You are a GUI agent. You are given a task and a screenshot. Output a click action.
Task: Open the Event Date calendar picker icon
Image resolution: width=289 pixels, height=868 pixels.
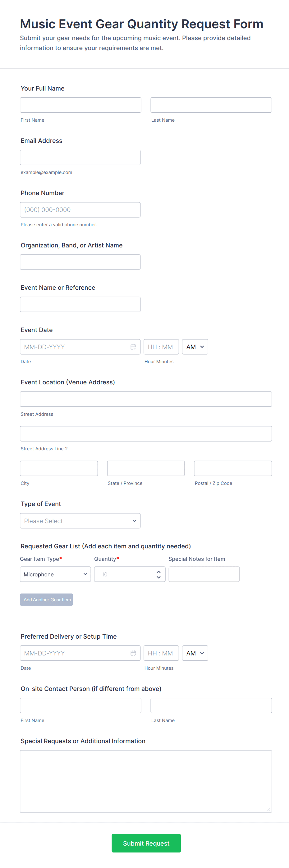[x=133, y=347]
